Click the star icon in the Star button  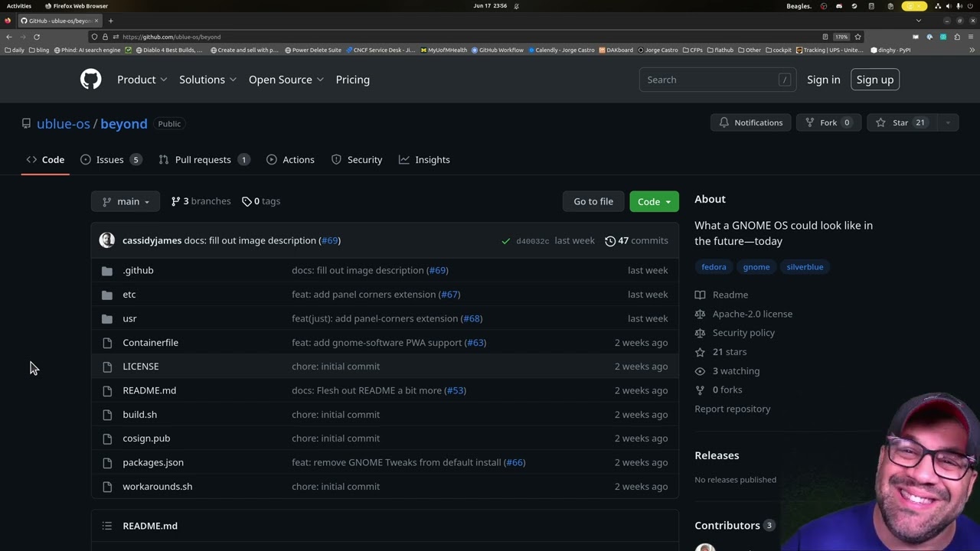click(x=880, y=122)
